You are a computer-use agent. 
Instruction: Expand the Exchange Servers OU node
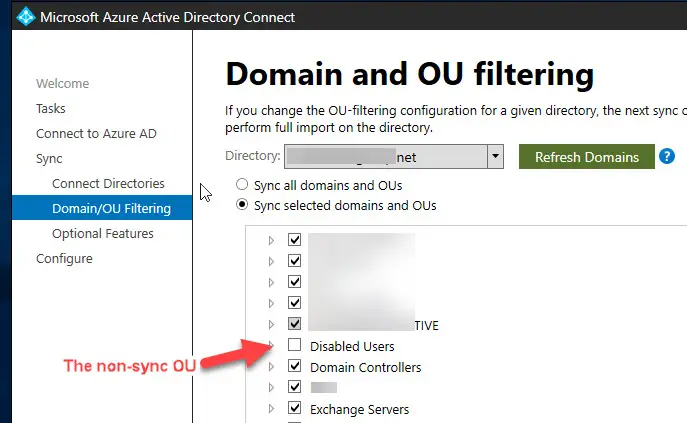(271, 409)
